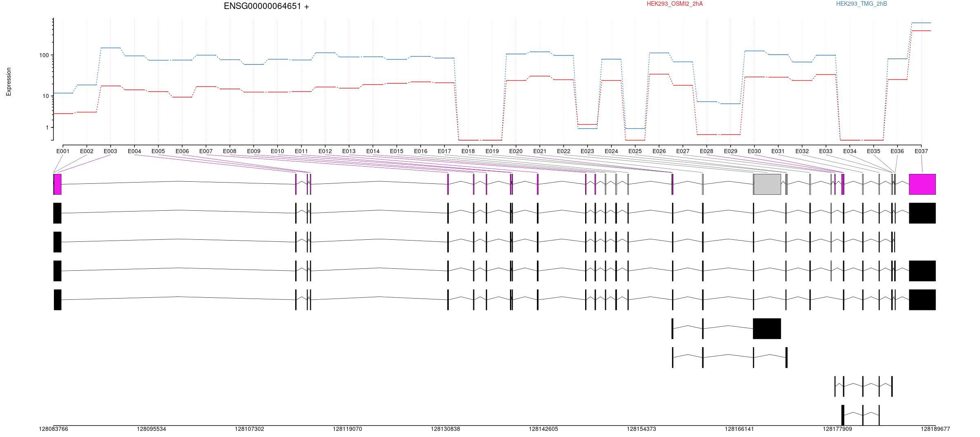The image size is (980, 437).
Task: Click the y-axis tick value 10
Action: [46, 96]
